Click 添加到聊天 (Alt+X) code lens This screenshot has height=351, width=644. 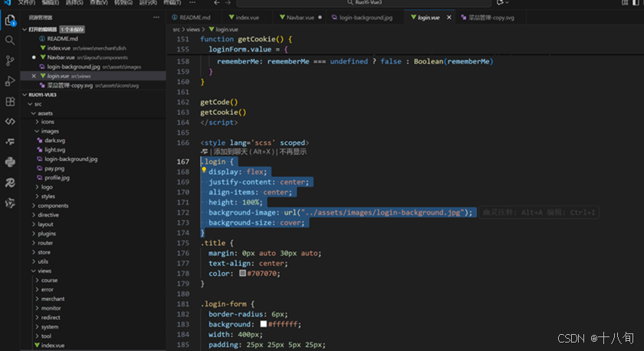(244, 152)
